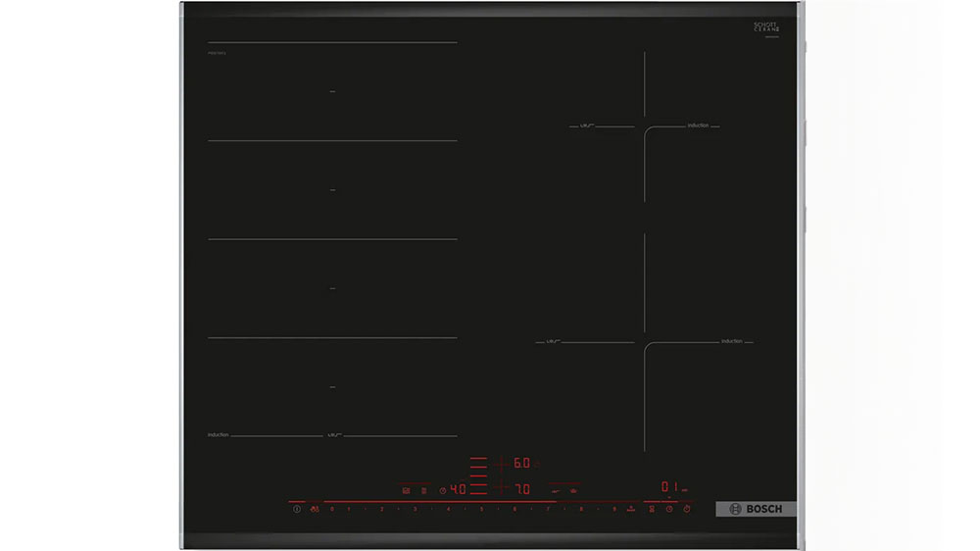Tap the stopwatch timer icon
980x551 pixels.
[x=687, y=509]
